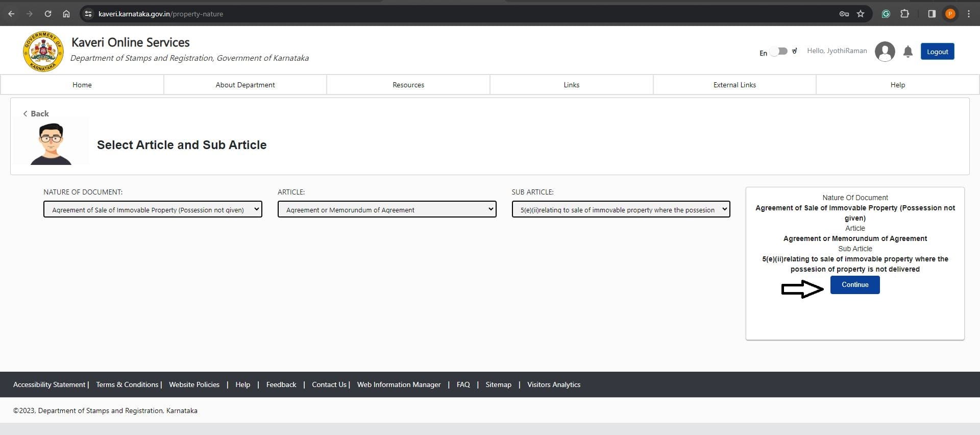
Task: Open the browser extensions puzzle icon
Action: coord(904,14)
